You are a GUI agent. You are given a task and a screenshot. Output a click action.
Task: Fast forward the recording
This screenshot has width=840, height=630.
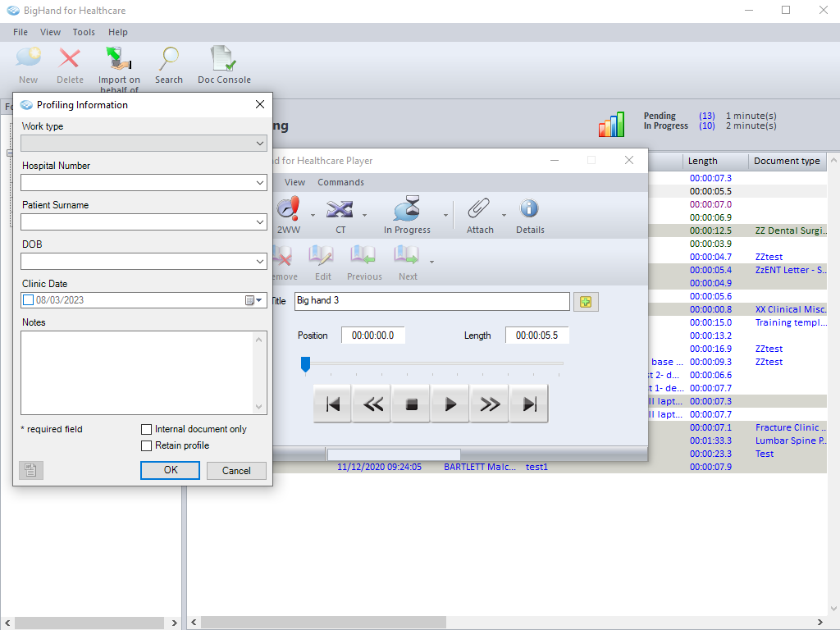[490, 404]
